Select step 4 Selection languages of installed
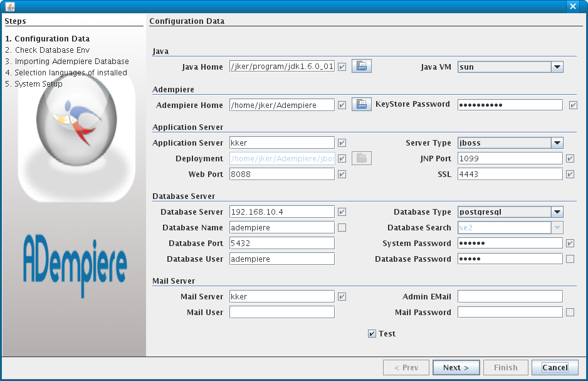The width and height of the screenshot is (588, 381). (x=66, y=72)
